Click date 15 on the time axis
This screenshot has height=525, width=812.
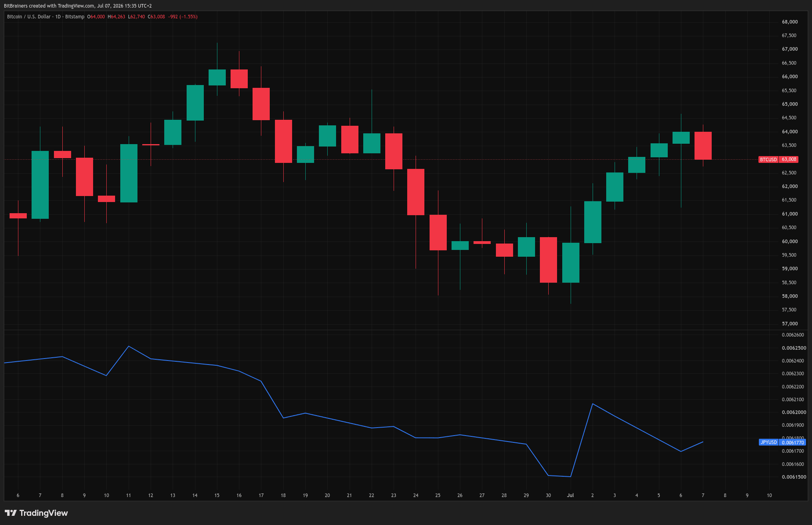[217, 495]
